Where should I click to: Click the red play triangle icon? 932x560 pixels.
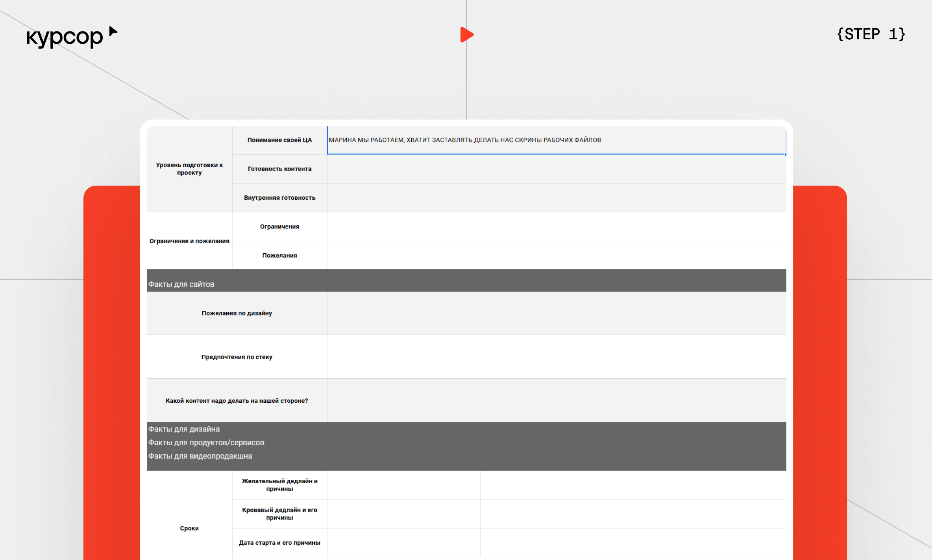tap(466, 35)
